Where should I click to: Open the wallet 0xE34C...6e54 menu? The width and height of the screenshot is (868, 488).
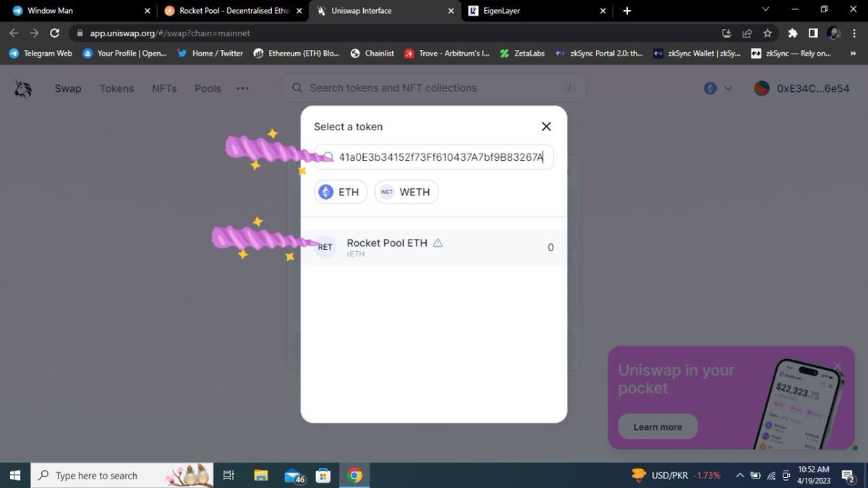click(801, 88)
